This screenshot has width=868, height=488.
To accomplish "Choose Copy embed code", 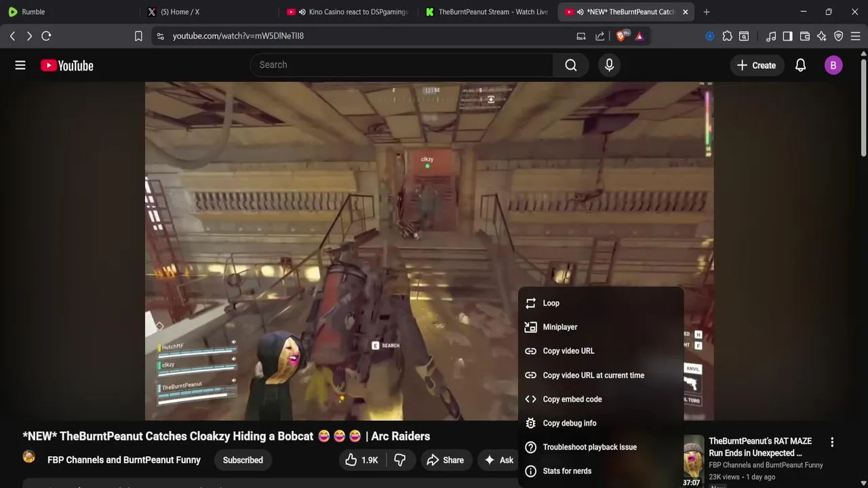I will click(601, 399).
